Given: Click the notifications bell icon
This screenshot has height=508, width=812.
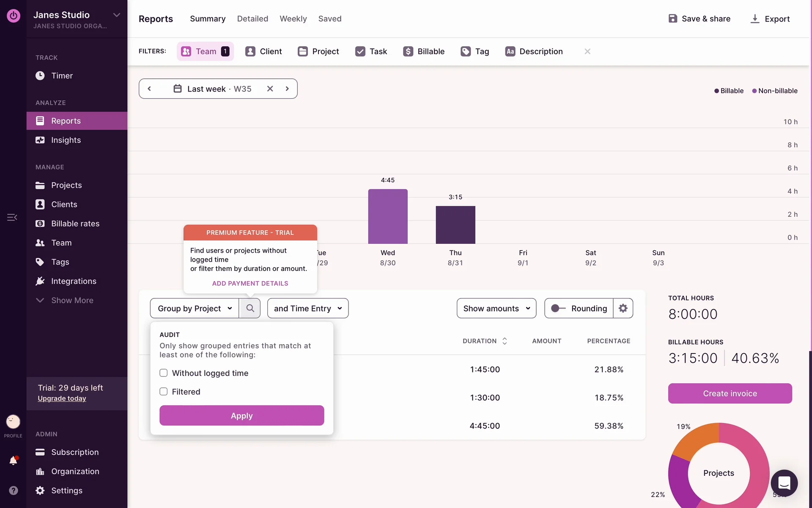Looking at the screenshot, I should point(13,461).
